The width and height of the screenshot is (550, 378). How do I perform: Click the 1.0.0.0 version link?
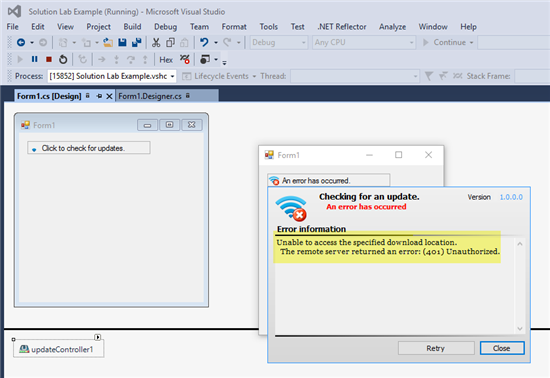[x=511, y=197]
